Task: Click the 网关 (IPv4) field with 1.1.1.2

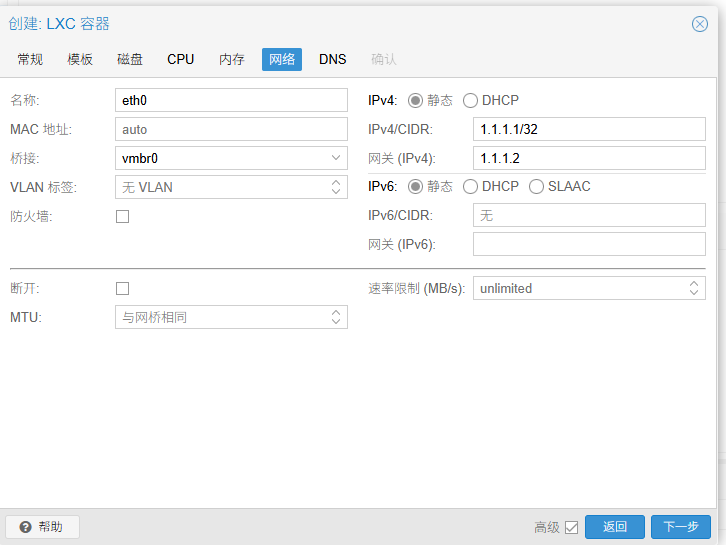Action: coord(589,158)
